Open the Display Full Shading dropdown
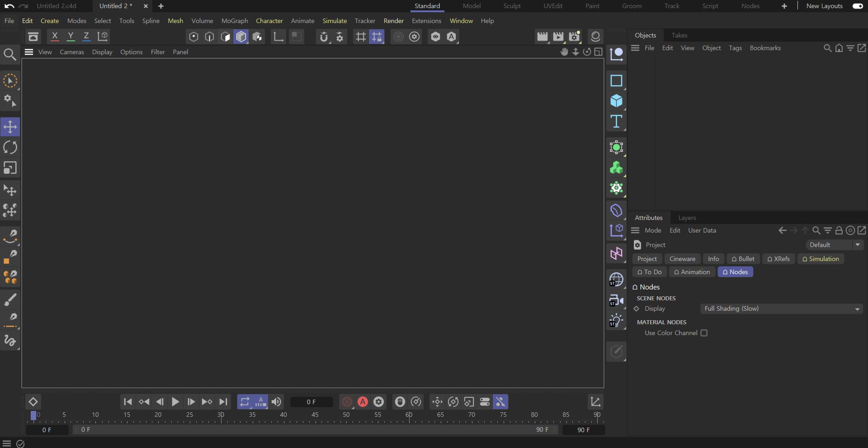Image resolution: width=868 pixels, height=448 pixels. tap(781, 308)
